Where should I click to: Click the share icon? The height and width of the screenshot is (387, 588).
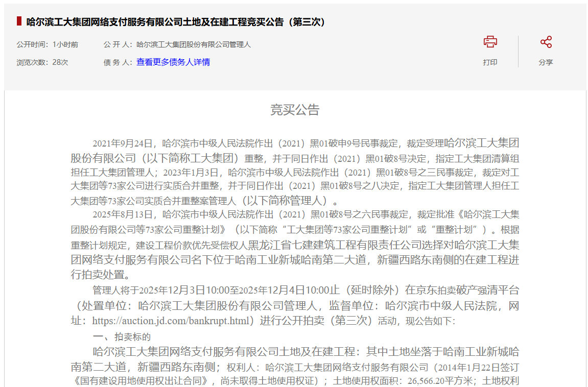click(546, 41)
